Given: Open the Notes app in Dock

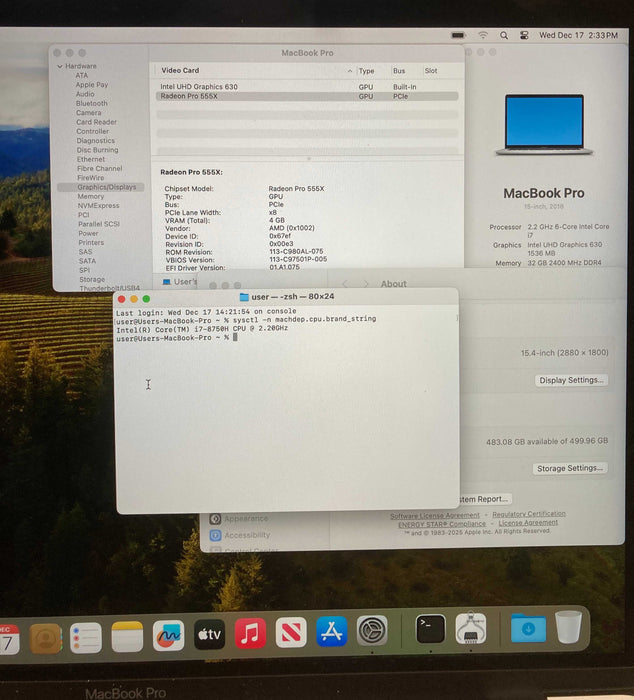Looking at the screenshot, I should (127, 636).
